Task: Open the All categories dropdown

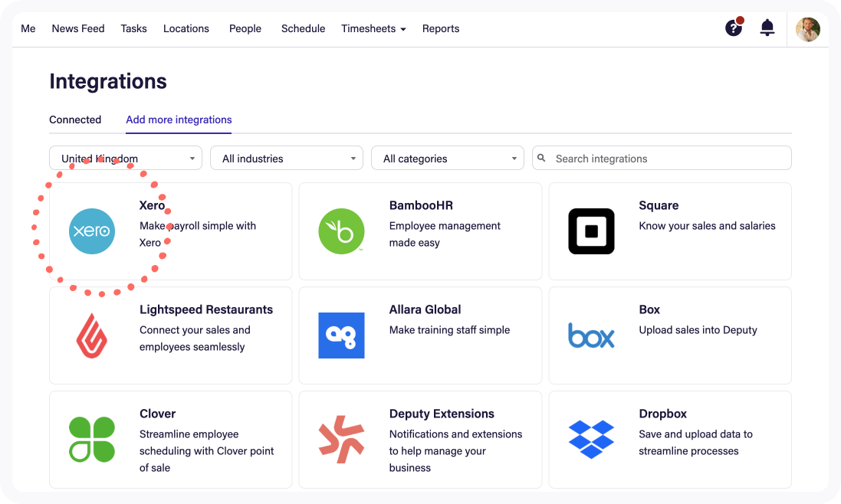Action: tap(447, 158)
